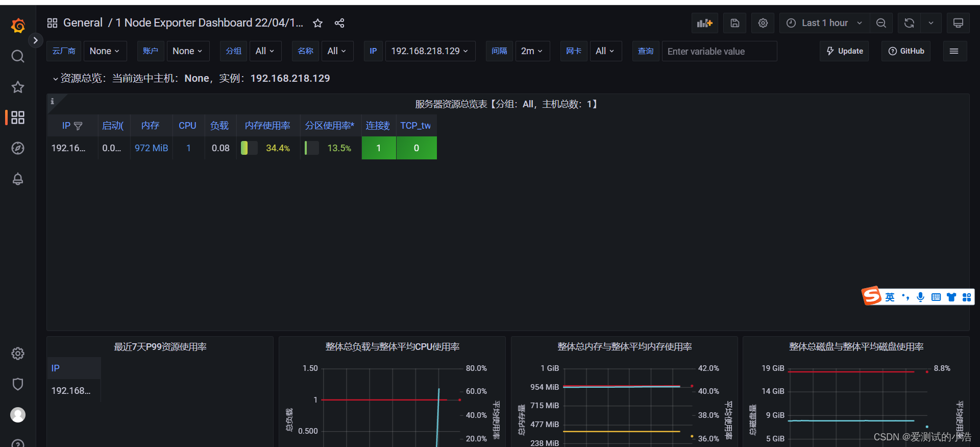Open the 整体总磁盘与整体平均磁盘使用率 panel title

coord(856,347)
